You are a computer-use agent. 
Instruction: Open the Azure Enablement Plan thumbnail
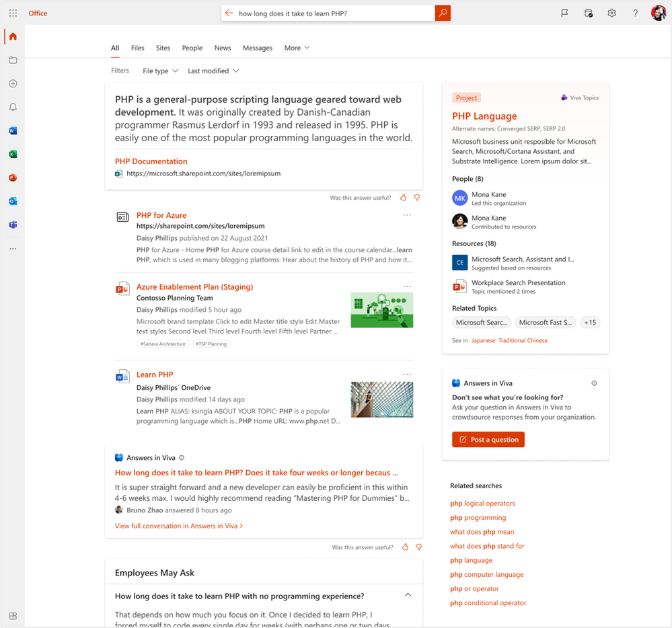(x=382, y=310)
